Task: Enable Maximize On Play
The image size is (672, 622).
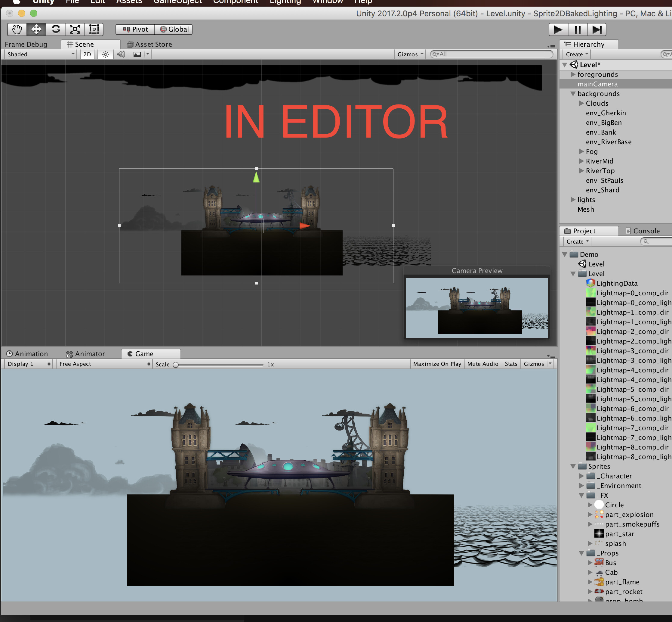Action: tap(437, 364)
